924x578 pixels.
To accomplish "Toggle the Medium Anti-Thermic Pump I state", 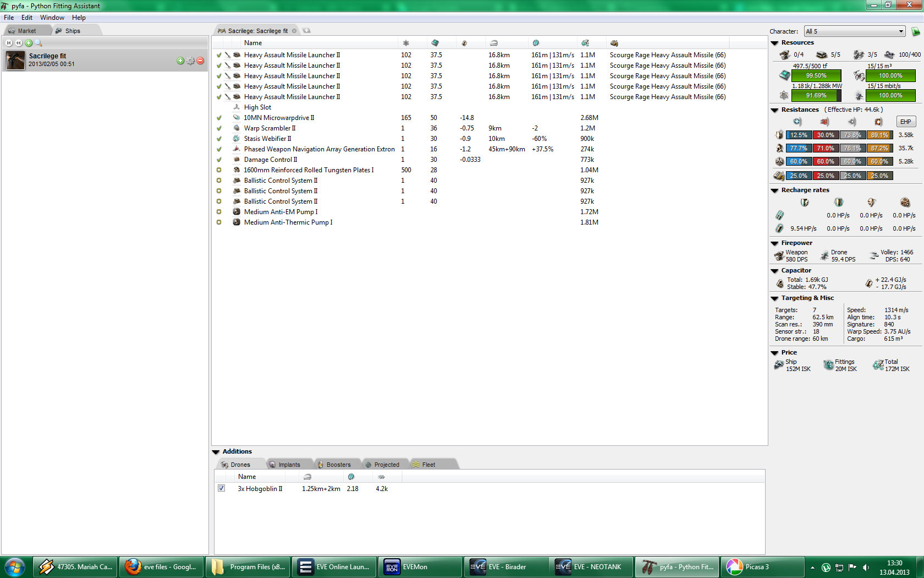I will coord(219,222).
